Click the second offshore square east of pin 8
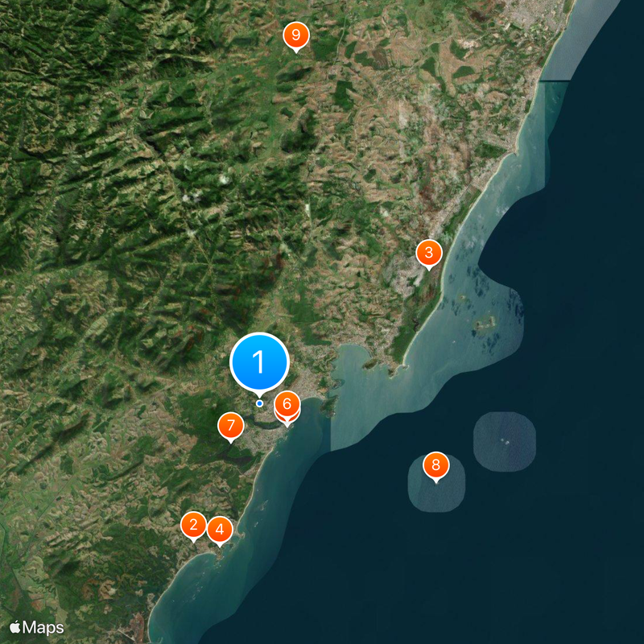The height and width of the screenshot is (644, 644). [503, 439]
